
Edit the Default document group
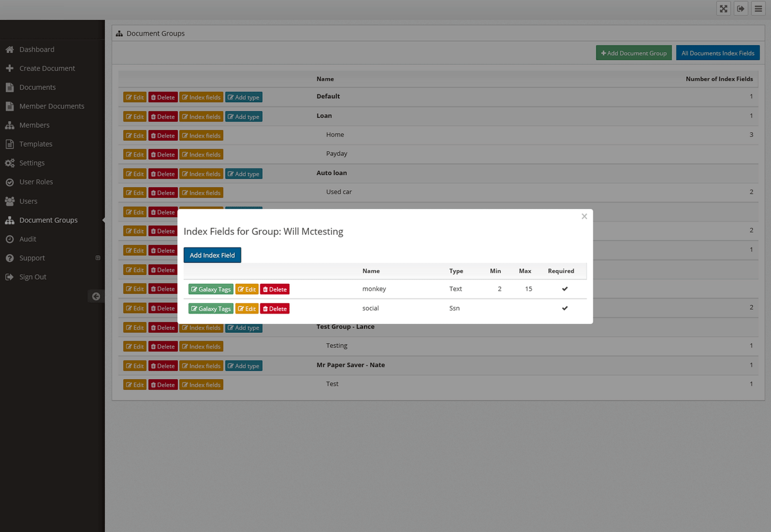pos(135,97)
